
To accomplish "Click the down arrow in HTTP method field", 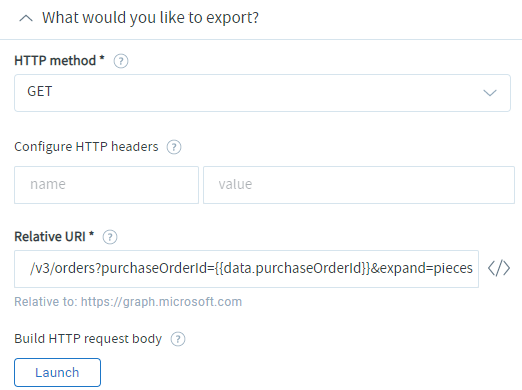I will click(490, 93).
